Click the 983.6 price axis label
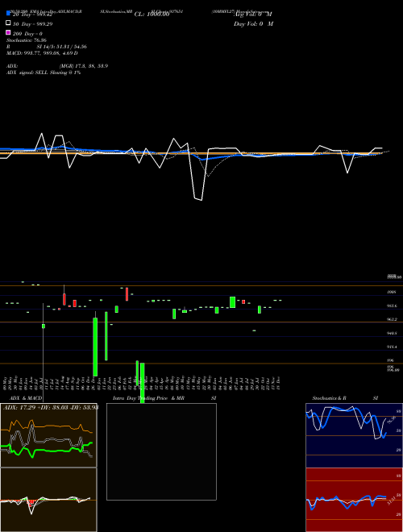 click(393, 305)
